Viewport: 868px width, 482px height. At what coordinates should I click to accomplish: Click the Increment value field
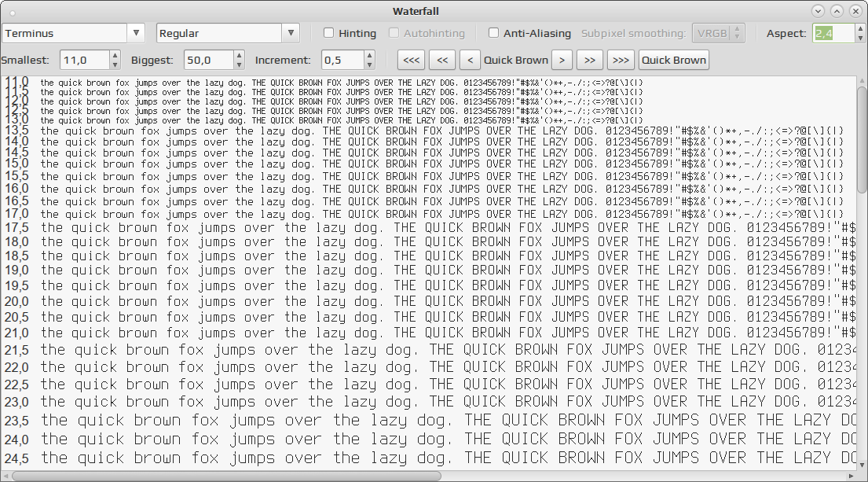pos(342,60)
